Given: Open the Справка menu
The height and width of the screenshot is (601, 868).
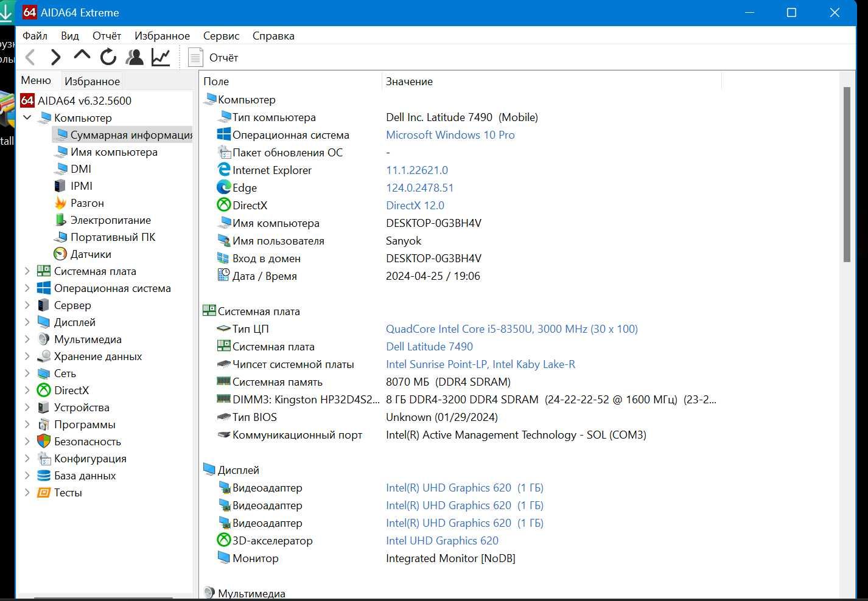Looking at the screenshot, I should coord(273,36).
